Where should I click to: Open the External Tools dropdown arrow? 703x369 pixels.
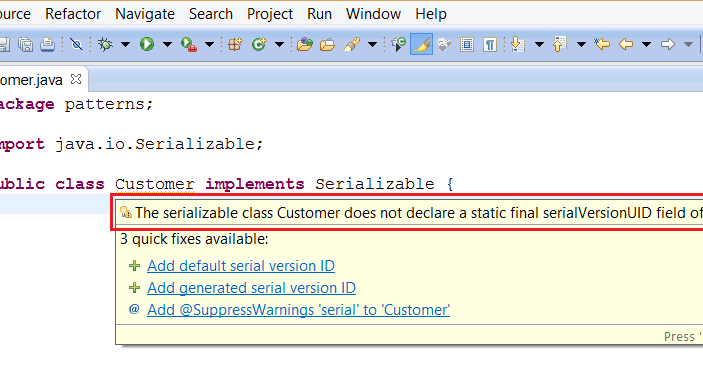(x=209, y=44)
